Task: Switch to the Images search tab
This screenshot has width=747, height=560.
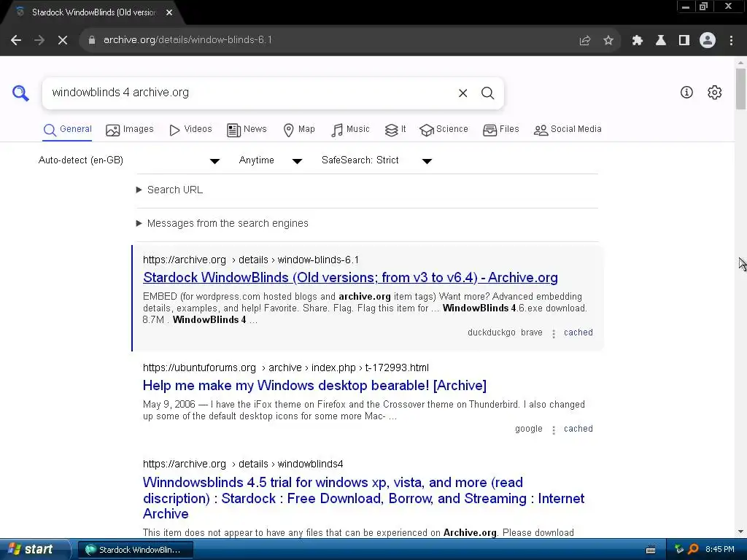Action: click(x=130, y=130)
